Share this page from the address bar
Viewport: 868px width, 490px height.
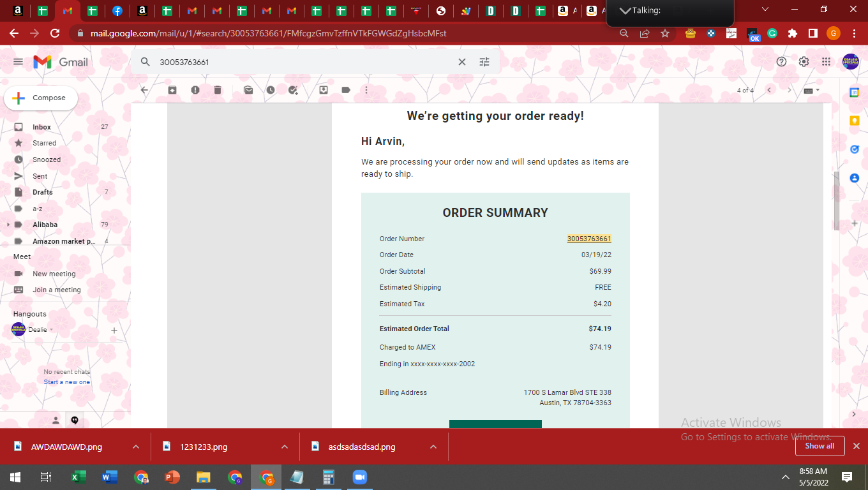645,33
